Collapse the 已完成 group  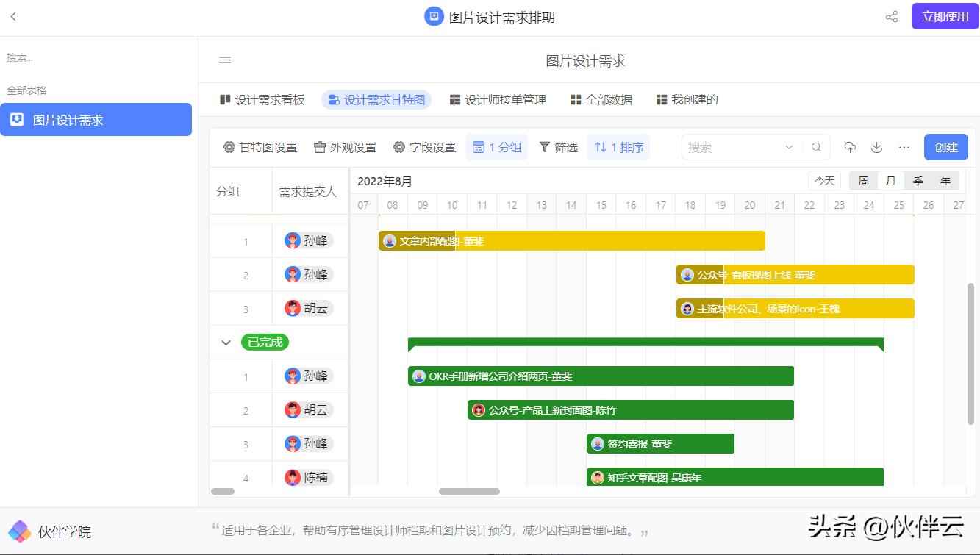pos(226,342)
